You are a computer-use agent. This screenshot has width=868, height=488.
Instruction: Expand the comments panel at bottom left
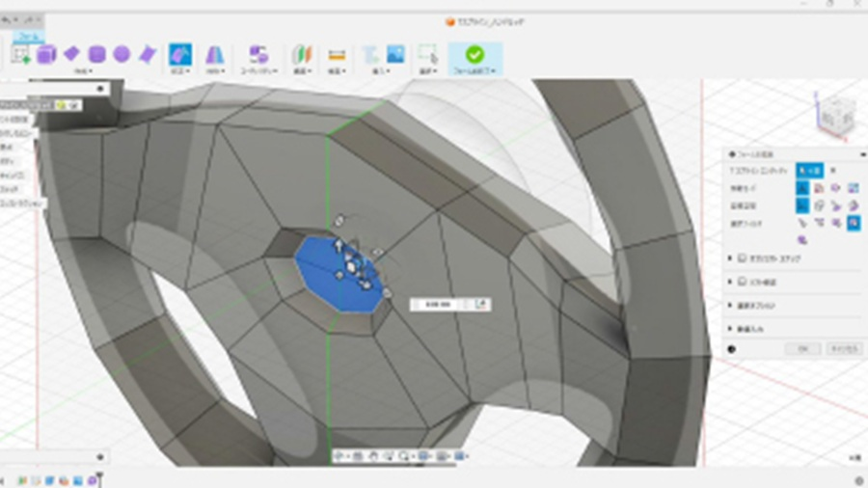click(x=100, y=457)
